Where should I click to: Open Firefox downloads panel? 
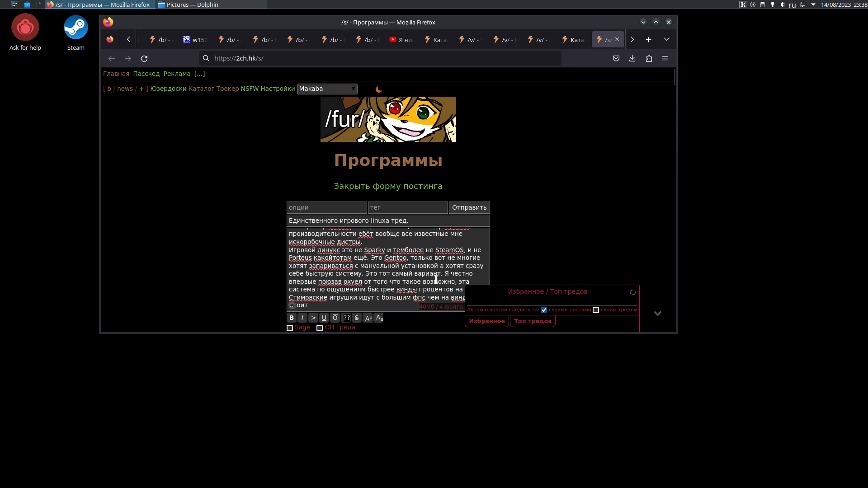tap(632, 58)
